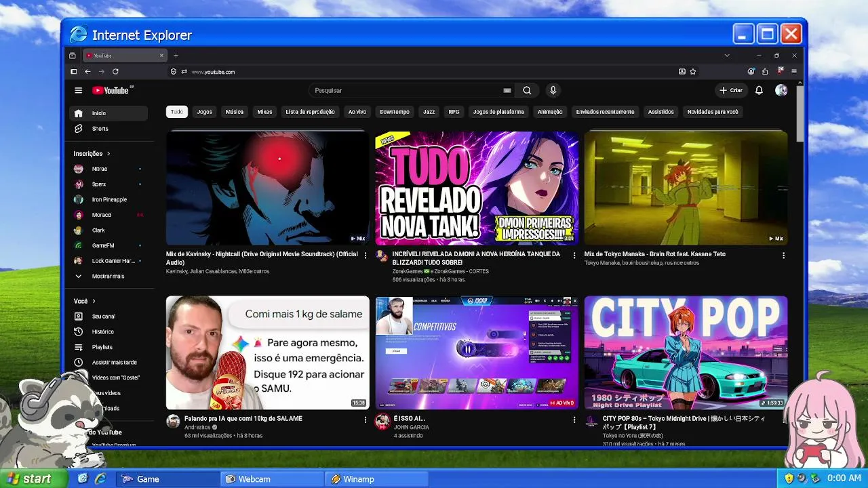Switch to the Winamp taskbar window
This screenshot has width=868, height=488.
click(x=376, y=479)
